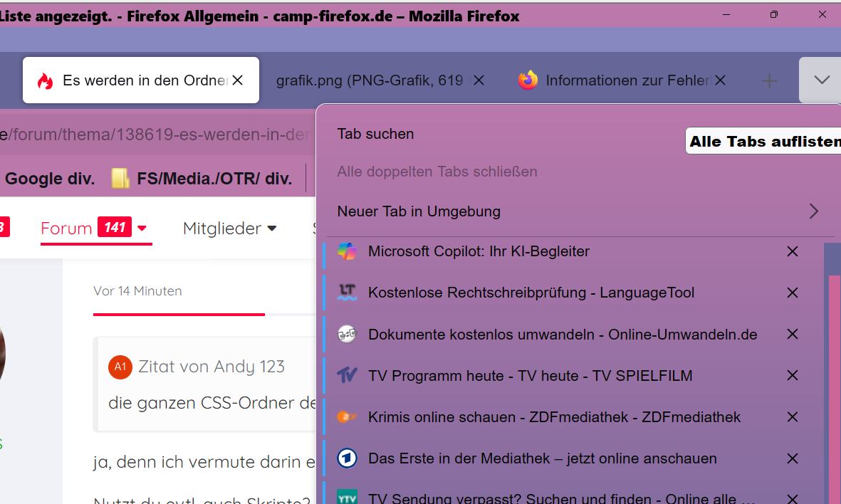Screen dimensions: 841x504
Task: Open a new tab with plus button
Action: (x=769, y=81)
